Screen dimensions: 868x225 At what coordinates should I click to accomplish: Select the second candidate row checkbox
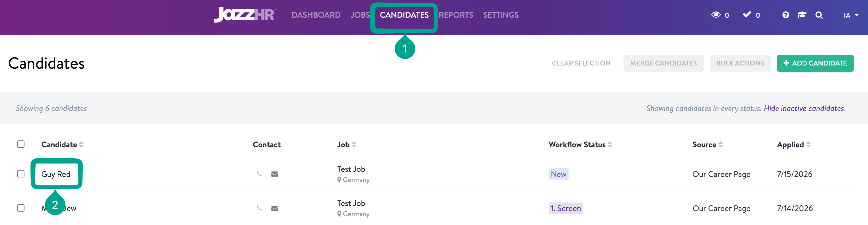coord(21,208)
